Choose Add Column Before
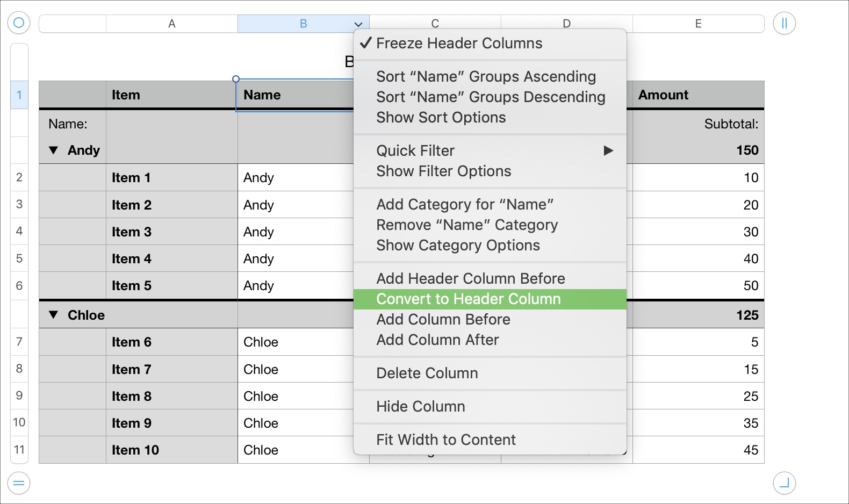 pyautogui.click(x=490, y=320)
